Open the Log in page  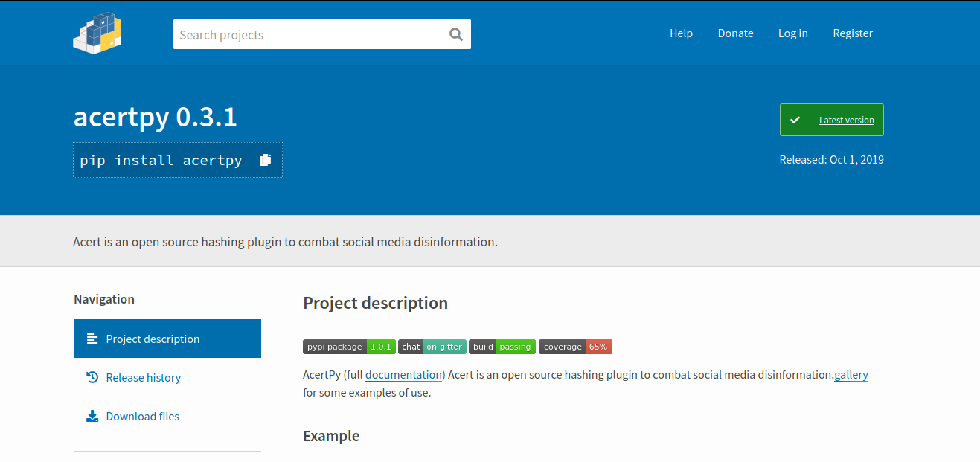pos(793,33)
